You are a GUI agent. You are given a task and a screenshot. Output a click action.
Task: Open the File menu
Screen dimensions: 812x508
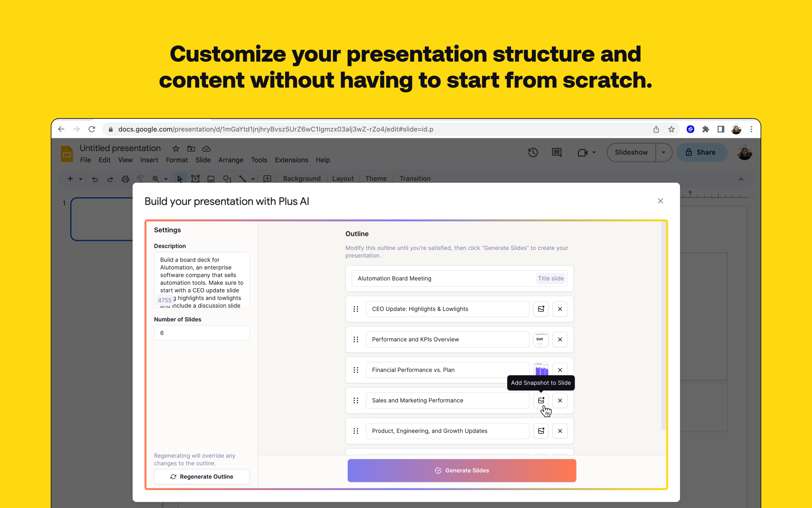tap(85, 160)
